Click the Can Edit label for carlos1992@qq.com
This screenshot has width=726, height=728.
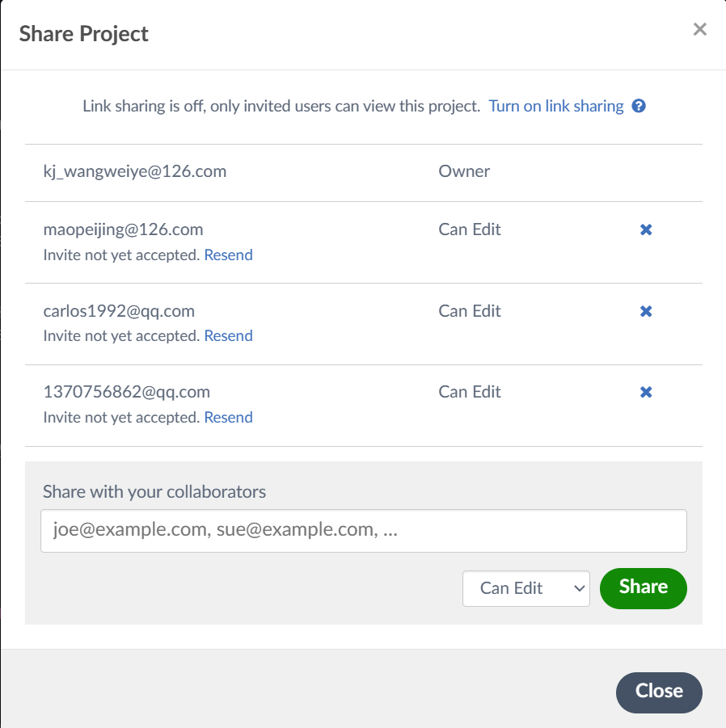point(470,311)
